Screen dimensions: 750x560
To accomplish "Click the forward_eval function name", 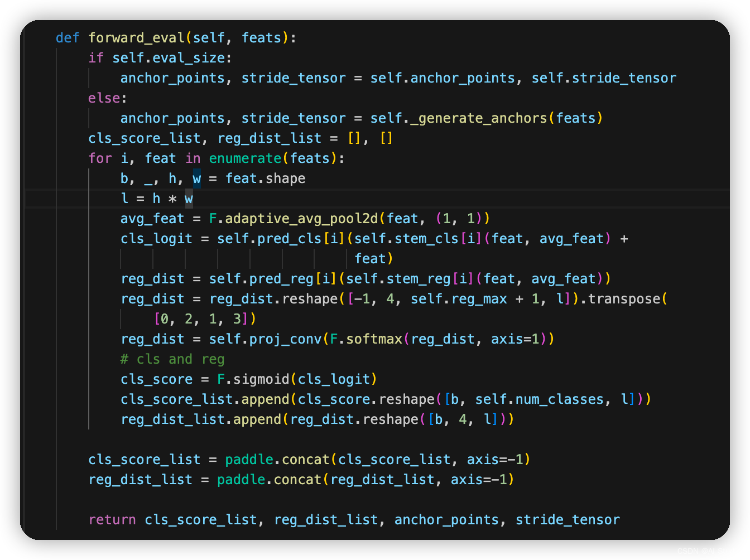I will click(137, 38).
